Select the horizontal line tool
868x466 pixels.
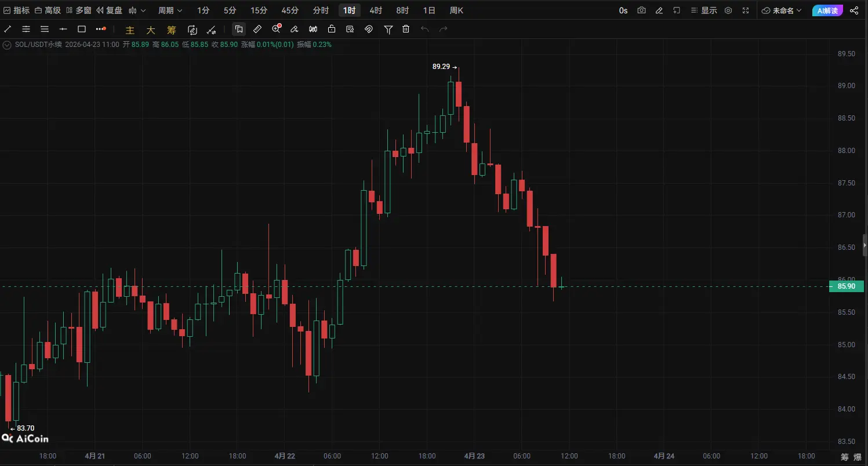point(63,29)
